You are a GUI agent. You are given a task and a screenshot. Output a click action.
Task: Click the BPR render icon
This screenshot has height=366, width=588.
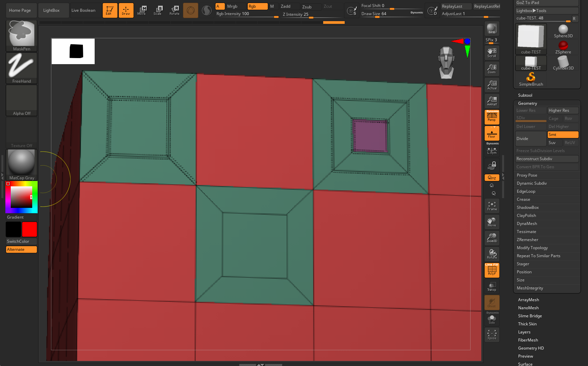click(x=492, y=29)
